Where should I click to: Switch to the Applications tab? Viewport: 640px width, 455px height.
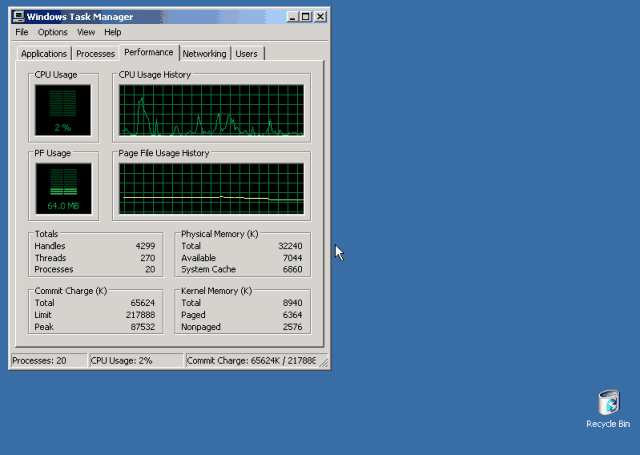coord(44,54)
